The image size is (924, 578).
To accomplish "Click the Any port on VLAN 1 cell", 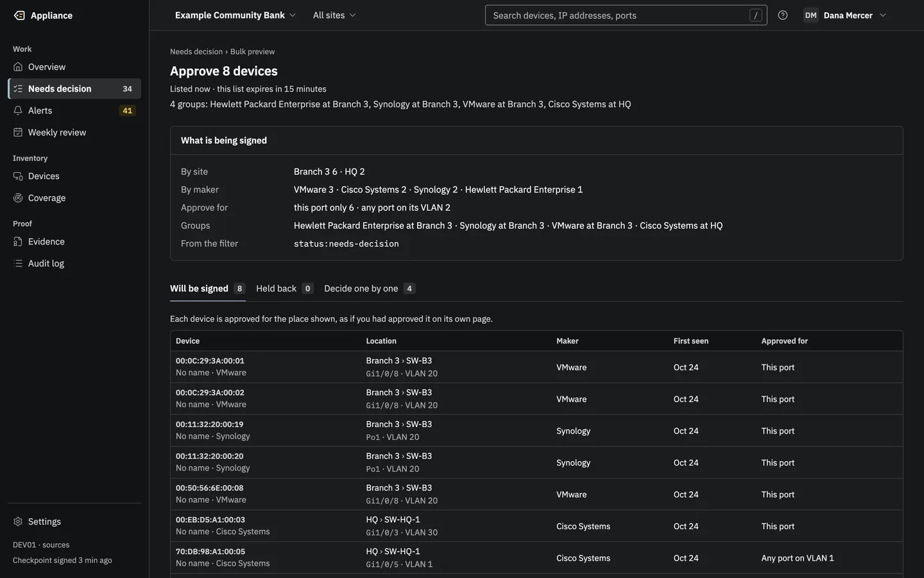I will coord(798,558).
